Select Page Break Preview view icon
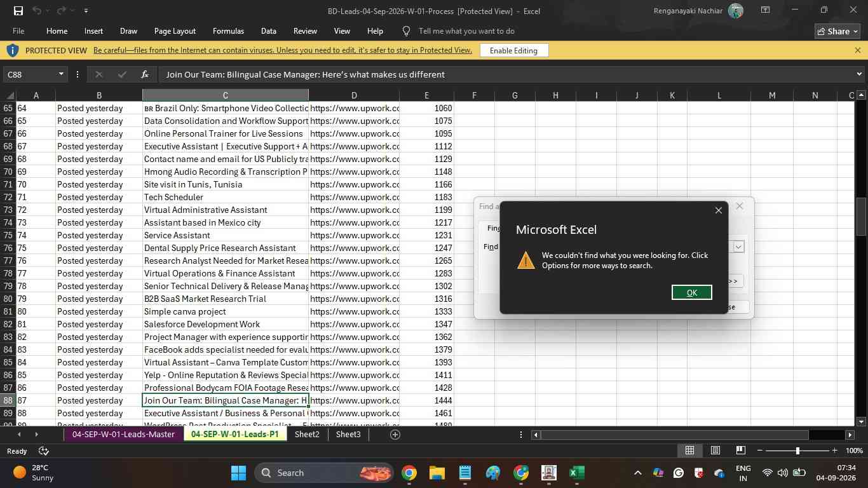Screen dimensions: 868x488 [x=740, y=451]
